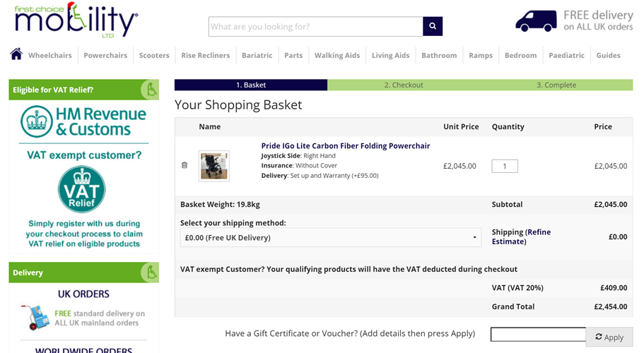The height and width of the screenshot is (353, 644).
Task: Select the Walking Aids menu item
Action: click(337, 55)
